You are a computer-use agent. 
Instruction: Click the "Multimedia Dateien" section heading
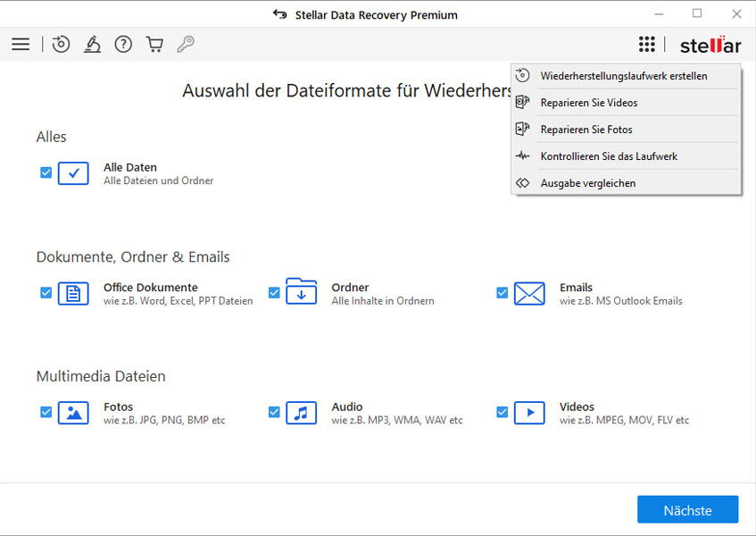101,376
